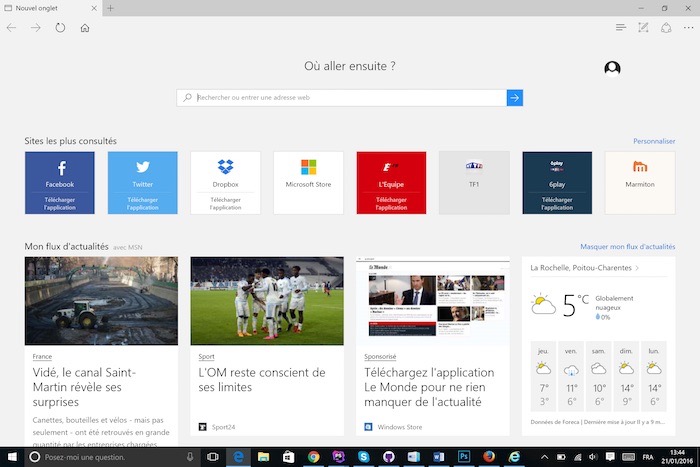Click the Personnaliser link
The height and width of the screenshot is (467, 700).
click(x=654, y=142)
